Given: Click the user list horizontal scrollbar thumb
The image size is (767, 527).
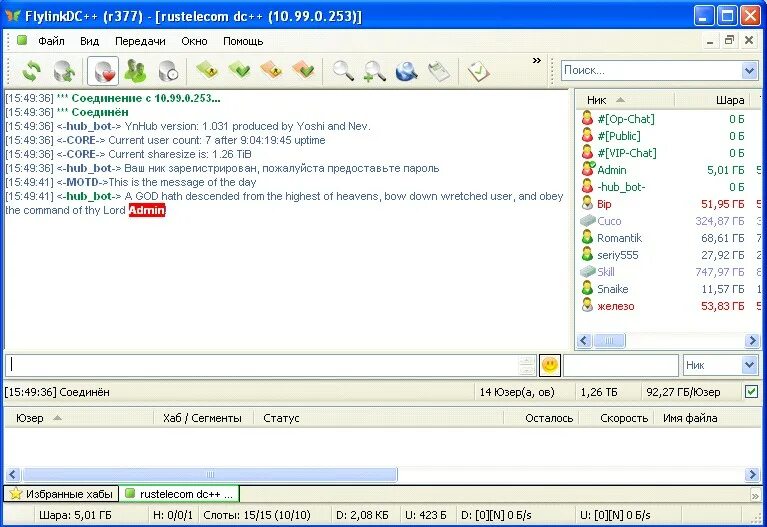Looking at the screenshot, I should pyautogui.click(x=609, y=340).
